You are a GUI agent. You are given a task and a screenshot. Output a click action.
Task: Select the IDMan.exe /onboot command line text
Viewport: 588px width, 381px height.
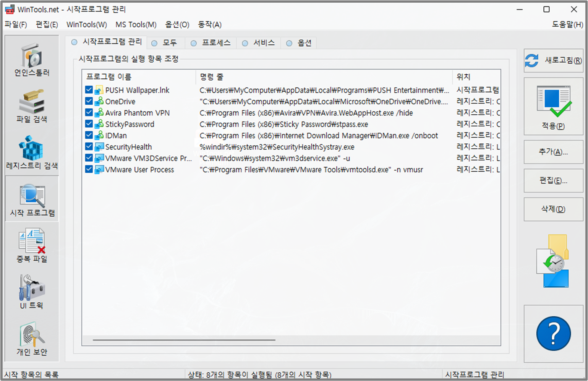pos(319,136)
